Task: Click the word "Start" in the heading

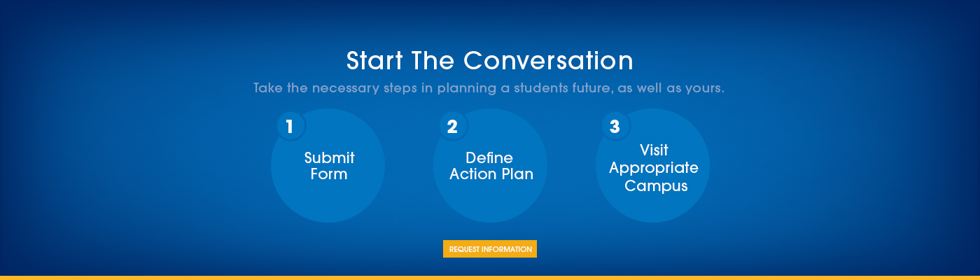Action: coord(375,61)
